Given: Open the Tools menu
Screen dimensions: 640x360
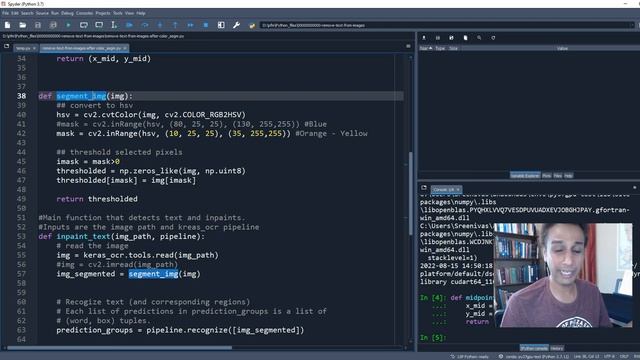Looking at the screenshot, I should click(118, 13).
